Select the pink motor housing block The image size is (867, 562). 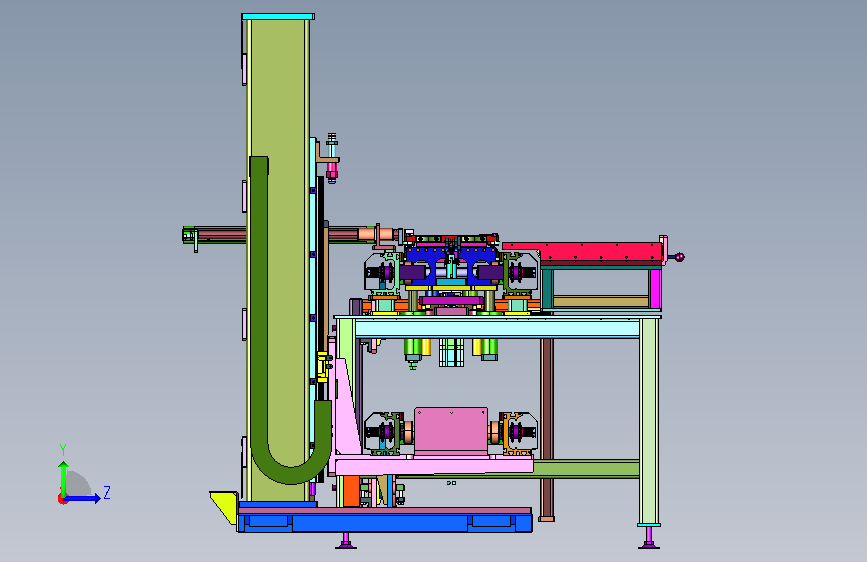[x=451, y=431]
